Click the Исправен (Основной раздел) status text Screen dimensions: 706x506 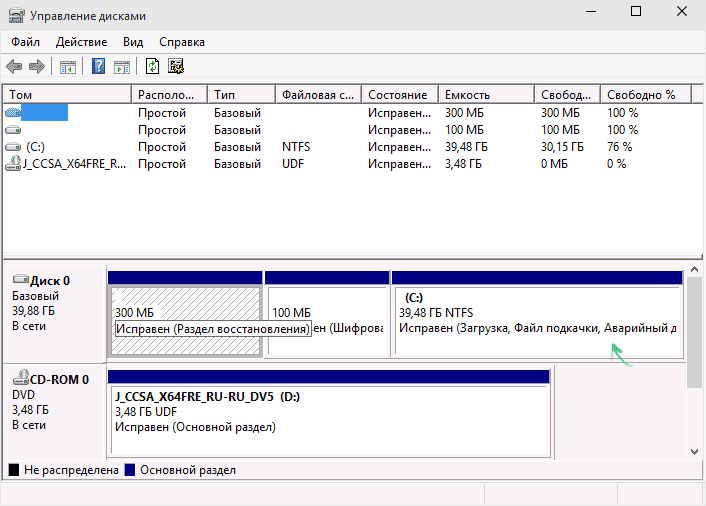[x=195, y=427]
